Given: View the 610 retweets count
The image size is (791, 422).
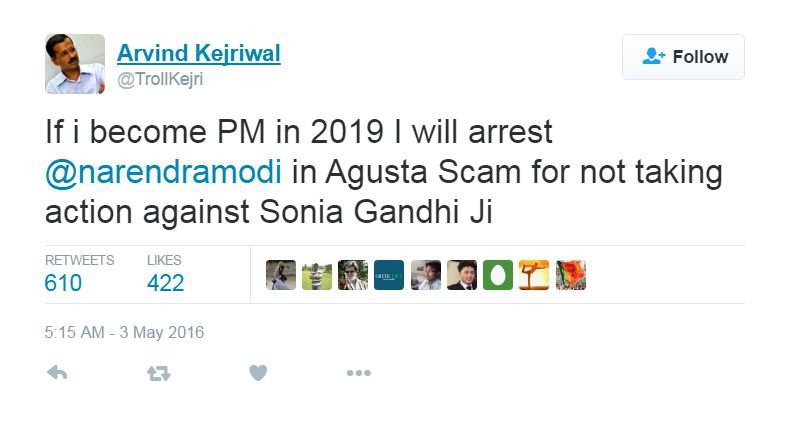Looking at the screenshot, I should tap(63, 283).
